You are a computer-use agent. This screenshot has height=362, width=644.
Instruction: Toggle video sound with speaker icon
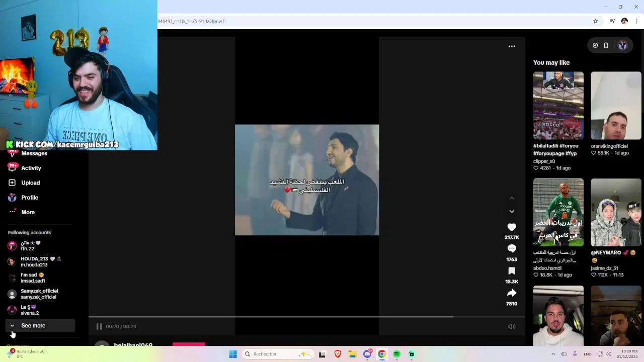coord(512,326)
